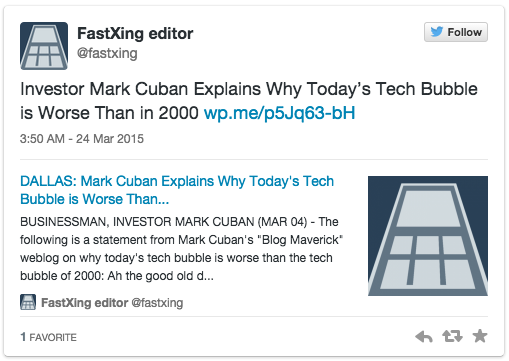Click the large card thumbnail image
509x361 pixels.
point(428,236)
